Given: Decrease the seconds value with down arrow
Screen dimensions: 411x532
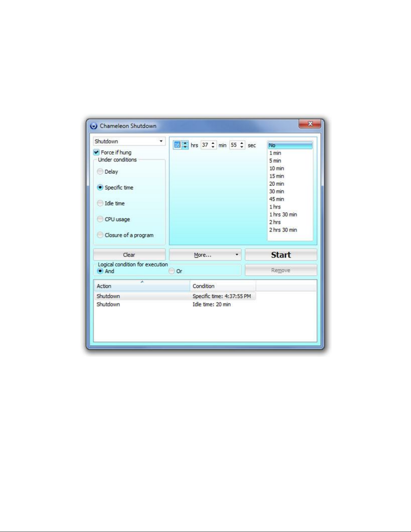Looking at the screenshot, I should [242, 147].
